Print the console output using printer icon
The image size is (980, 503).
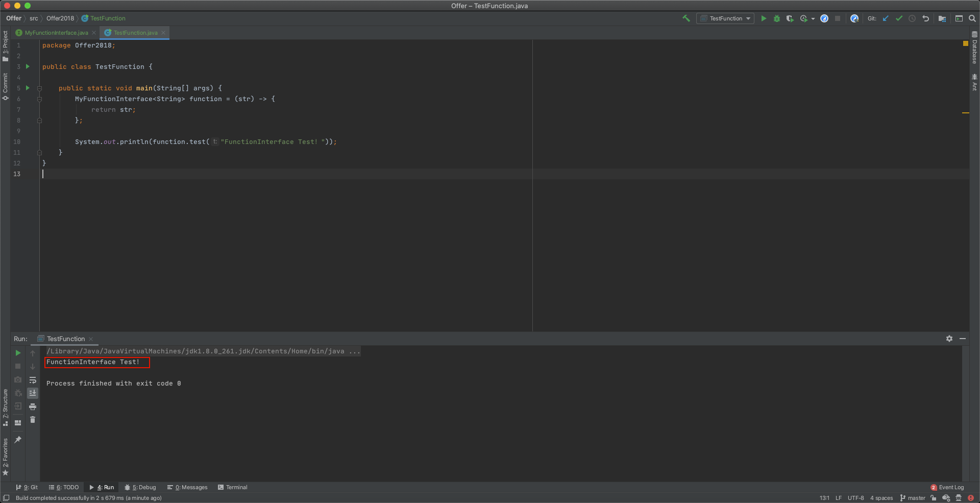[33, 406]
